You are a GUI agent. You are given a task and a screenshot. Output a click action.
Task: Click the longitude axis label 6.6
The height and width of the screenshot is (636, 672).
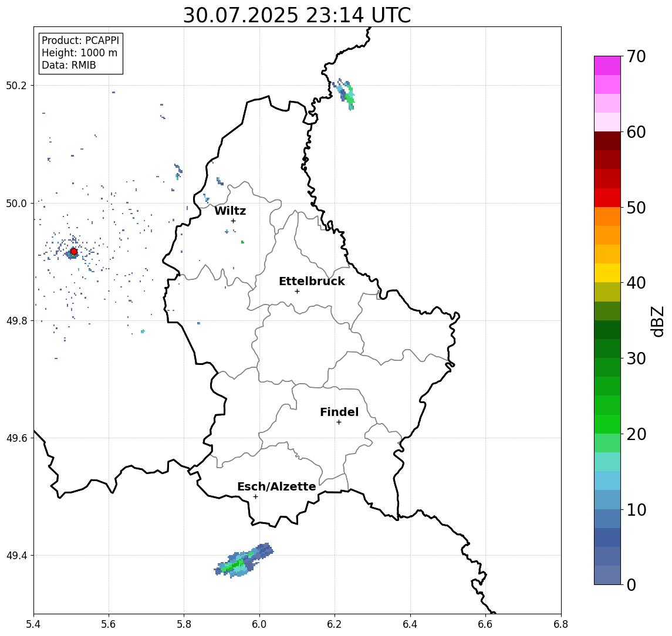point(485,624)
